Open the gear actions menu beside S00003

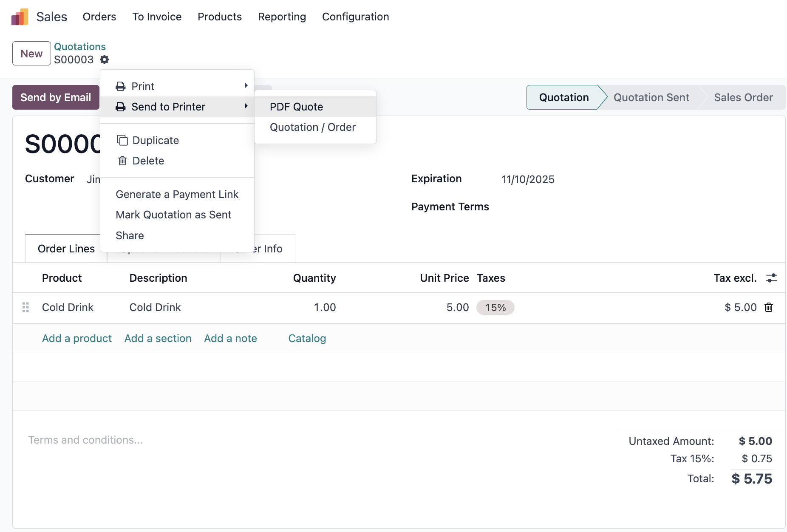coord(105,59)
